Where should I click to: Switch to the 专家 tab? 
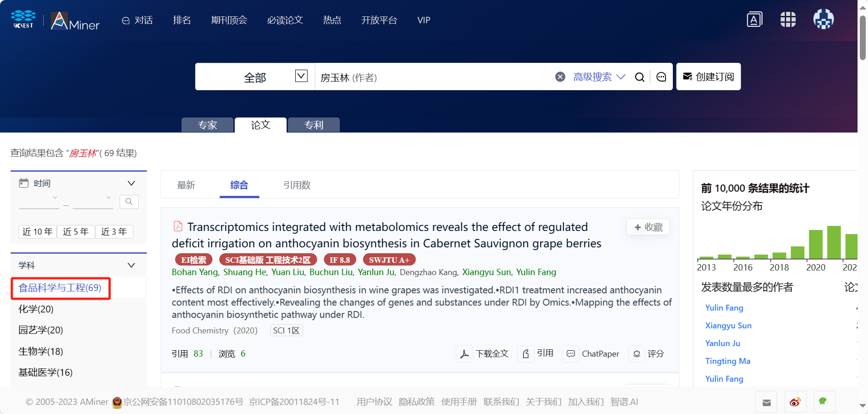pos(207,125)
